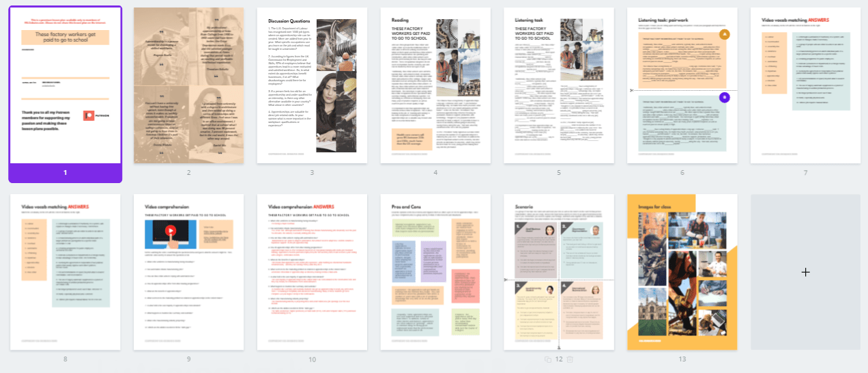The height and width of the screenshot is (373, 868).
Task: Open the Listening task: pairwork page
Action: pyautogui.click(x=682, y=85)
